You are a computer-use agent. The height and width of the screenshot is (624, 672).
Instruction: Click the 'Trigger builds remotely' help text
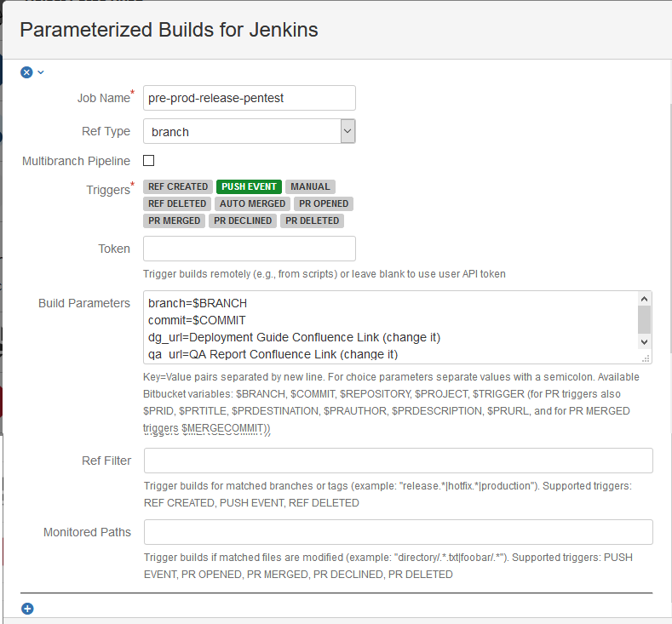coord(325,273)
